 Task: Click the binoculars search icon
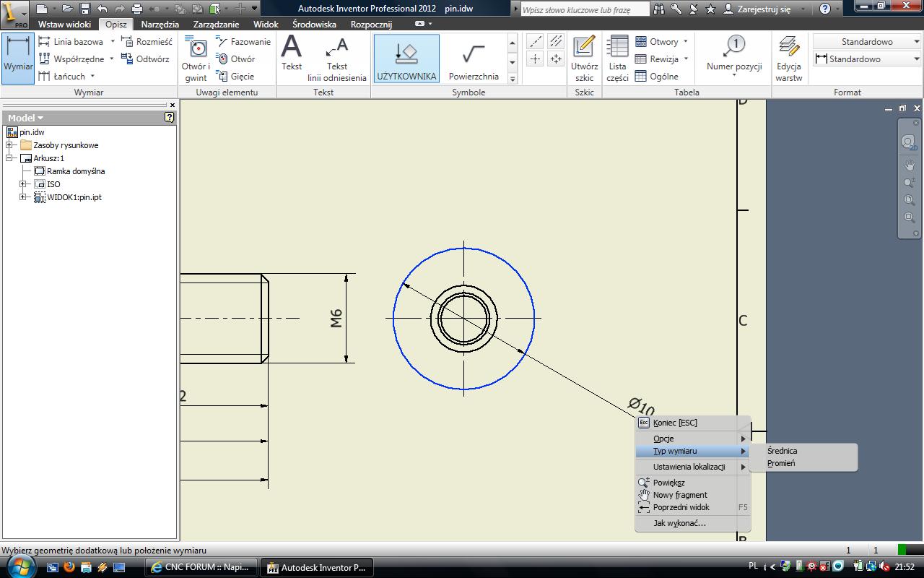pyautogui.click(x=659, y=9)
